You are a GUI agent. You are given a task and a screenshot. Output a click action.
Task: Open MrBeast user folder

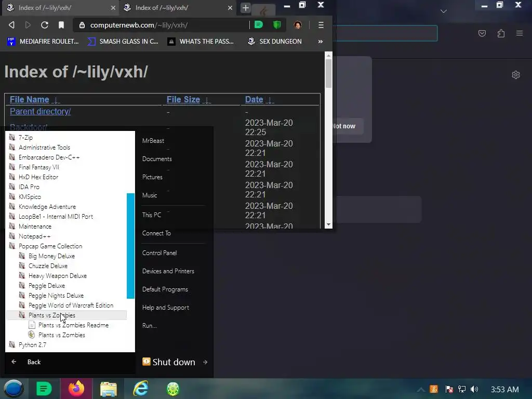point(153,140)
